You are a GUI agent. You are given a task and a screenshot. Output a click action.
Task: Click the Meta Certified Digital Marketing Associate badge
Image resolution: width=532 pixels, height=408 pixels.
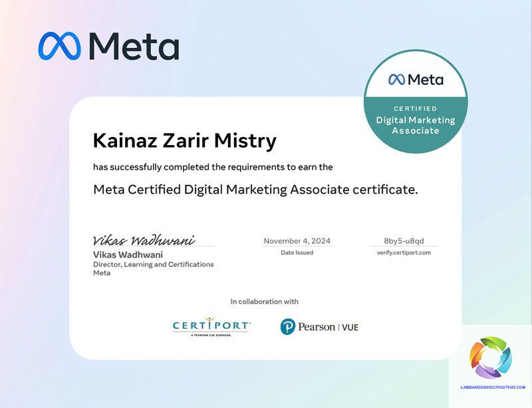416,101
